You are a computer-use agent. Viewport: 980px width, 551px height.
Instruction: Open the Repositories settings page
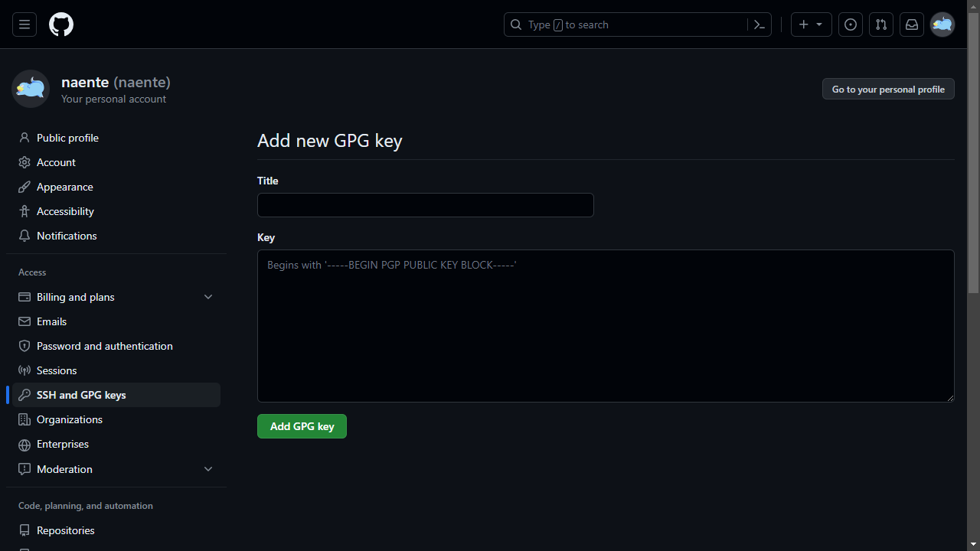click(65, 530)
